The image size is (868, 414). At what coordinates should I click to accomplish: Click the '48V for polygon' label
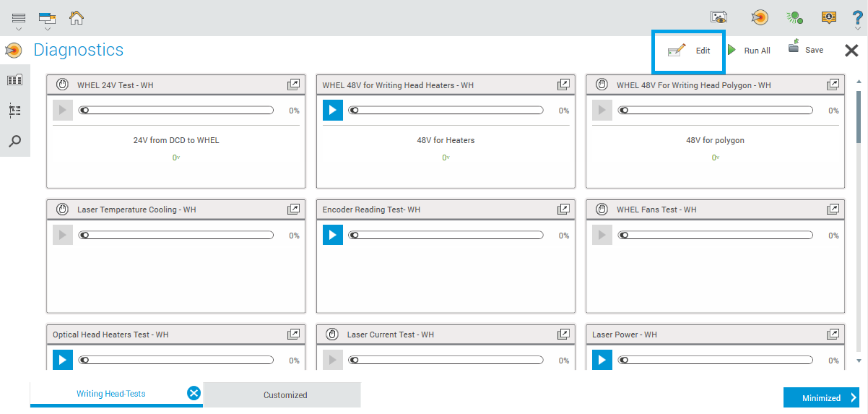coord(715,140)
